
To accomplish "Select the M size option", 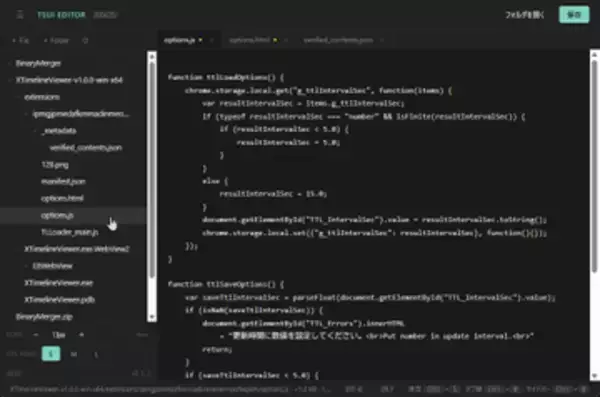I will pyautogui.click(x=73, y=354).
